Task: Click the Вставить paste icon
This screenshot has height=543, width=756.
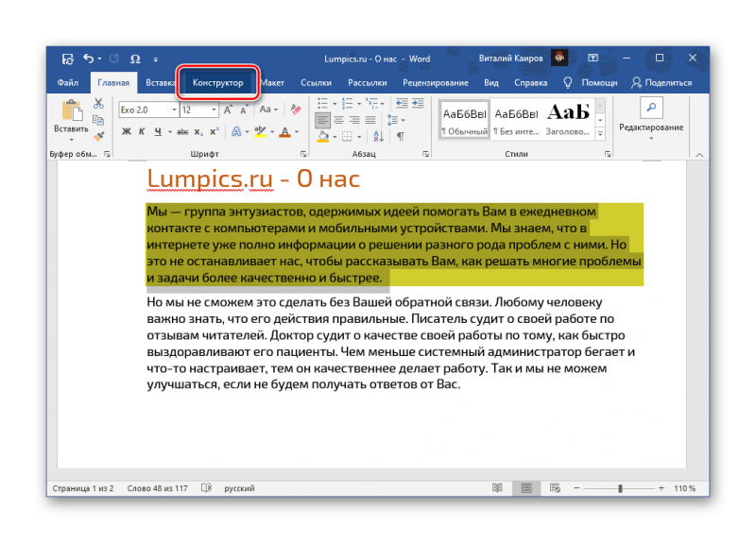Action: point(72,110)
